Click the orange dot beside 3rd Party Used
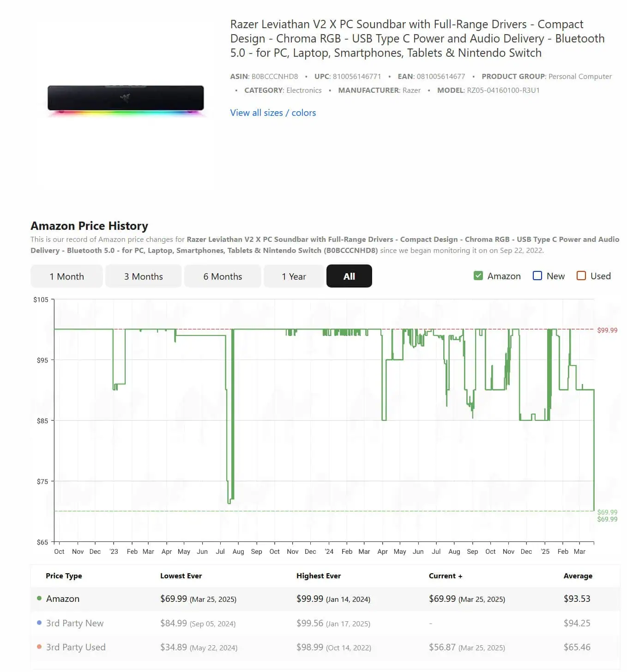The height and width of the screenshot is (672, 627). (x=39, y=647)
